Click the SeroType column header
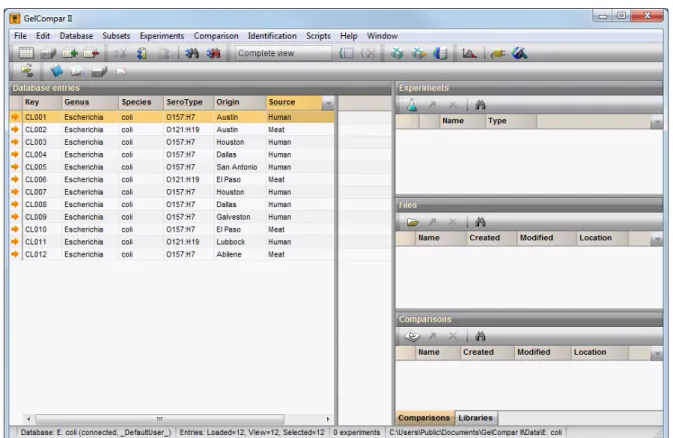Screen dimensions: 673x438 [188, 102]
